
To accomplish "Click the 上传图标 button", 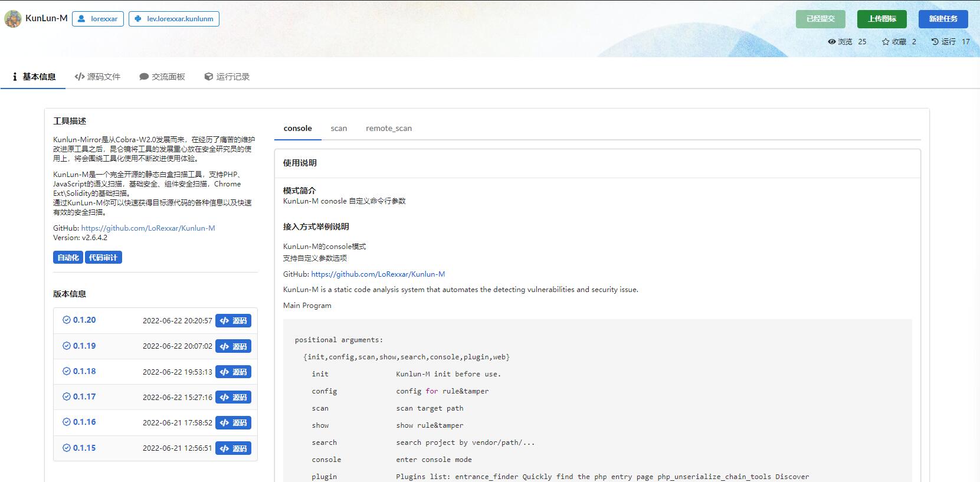I will [882, 19].
